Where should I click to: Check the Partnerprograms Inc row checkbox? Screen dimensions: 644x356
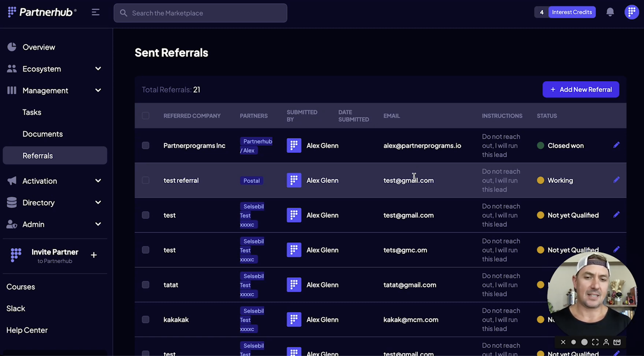pos(145,146)
